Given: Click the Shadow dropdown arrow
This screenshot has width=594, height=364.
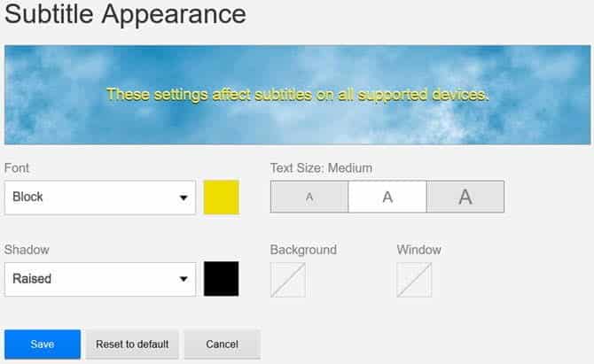Looking at the screenshot, I should point(184,279).
